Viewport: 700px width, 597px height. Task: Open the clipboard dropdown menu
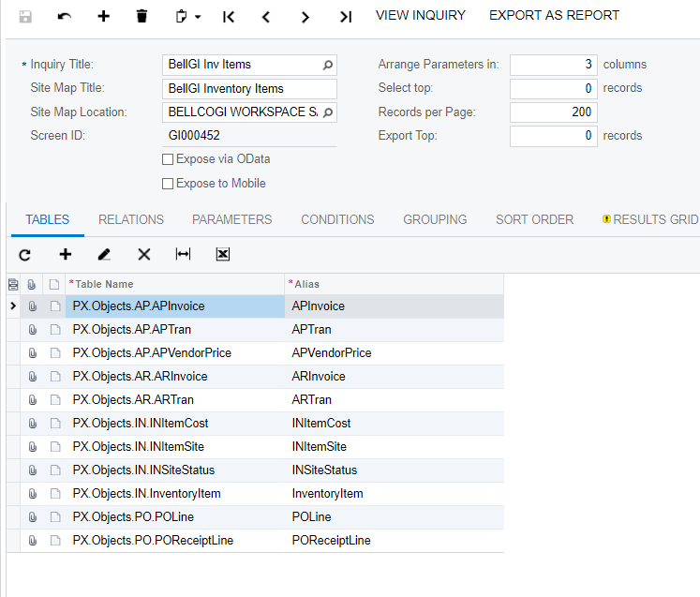point(187,16)
